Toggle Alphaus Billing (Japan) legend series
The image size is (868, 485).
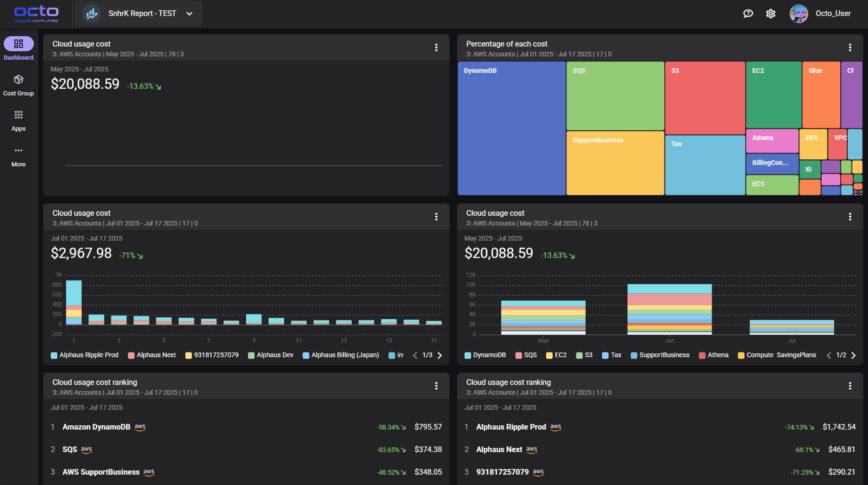pyautogui.click(x=341, y=355)
